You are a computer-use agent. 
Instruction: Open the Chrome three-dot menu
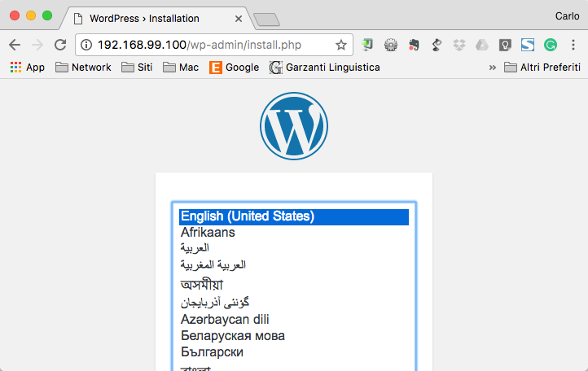pos(573,45)
